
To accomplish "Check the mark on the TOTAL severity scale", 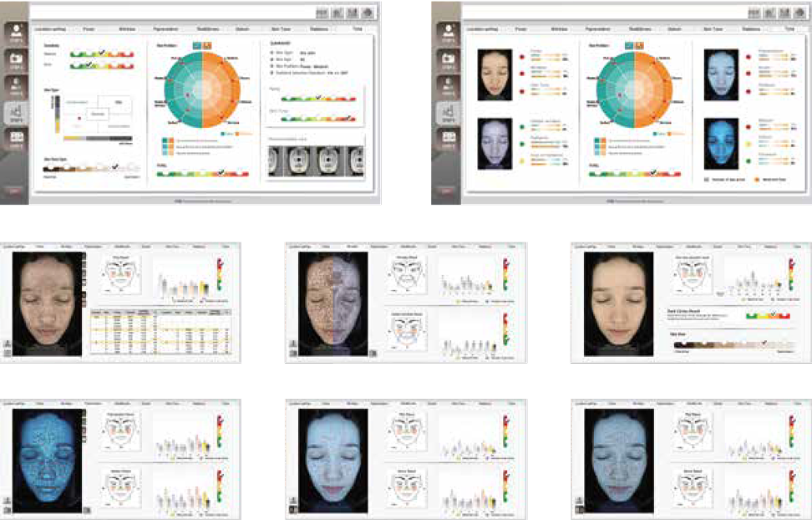I will point(221,171).
